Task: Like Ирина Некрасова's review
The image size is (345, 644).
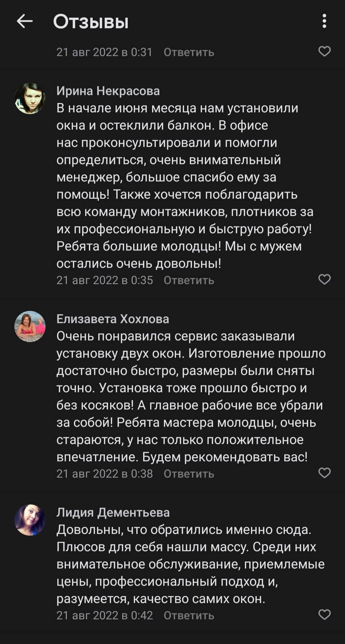Action: [x=324, y=280]
